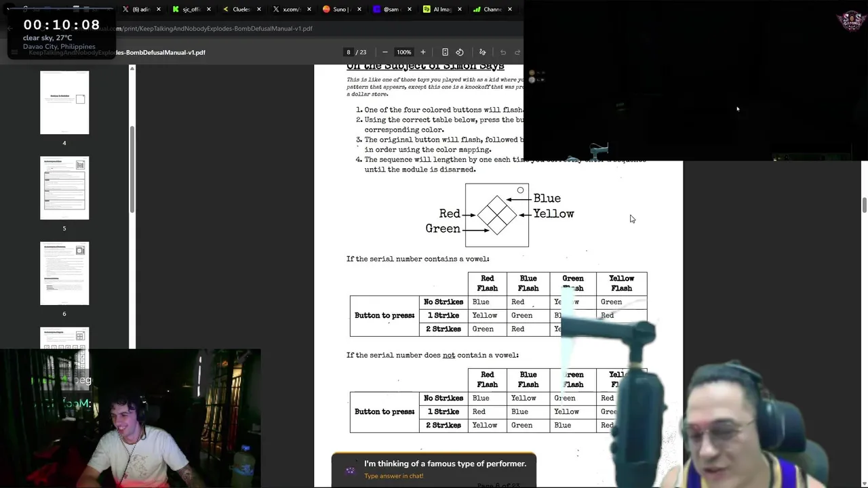Close the x.com tab
The image size is (868, 488).
pos(309,9)
